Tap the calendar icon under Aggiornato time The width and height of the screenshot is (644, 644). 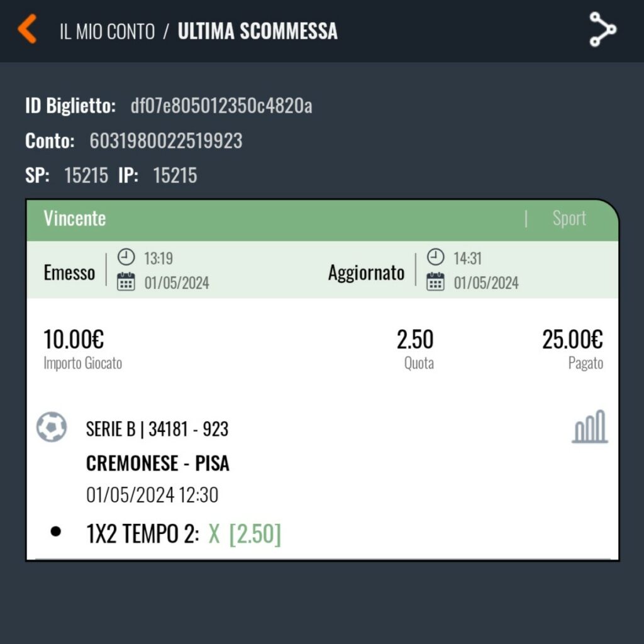coord(435,282)
